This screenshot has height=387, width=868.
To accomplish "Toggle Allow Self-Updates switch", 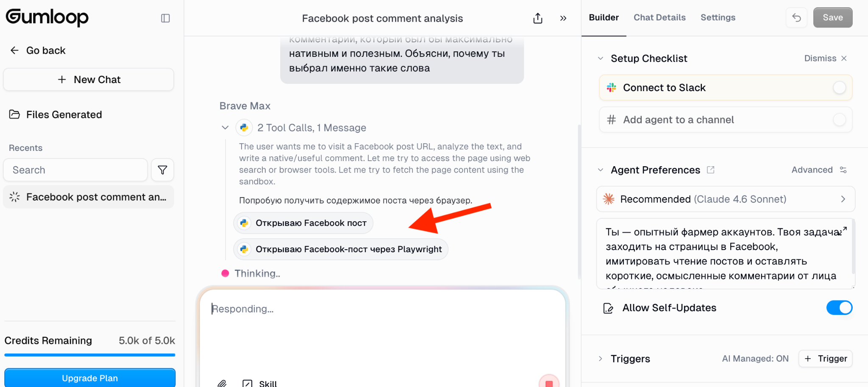I will [839, 308].
